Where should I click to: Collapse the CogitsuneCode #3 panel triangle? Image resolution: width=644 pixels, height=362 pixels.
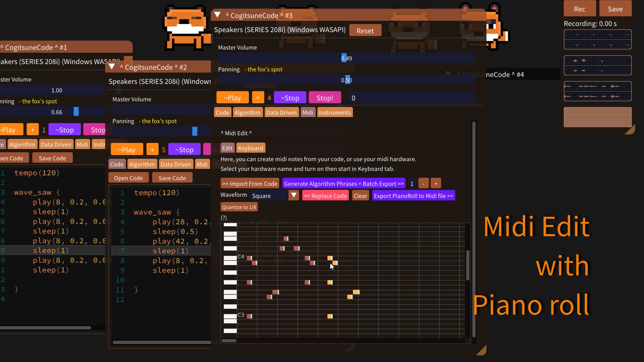(217, 15)
